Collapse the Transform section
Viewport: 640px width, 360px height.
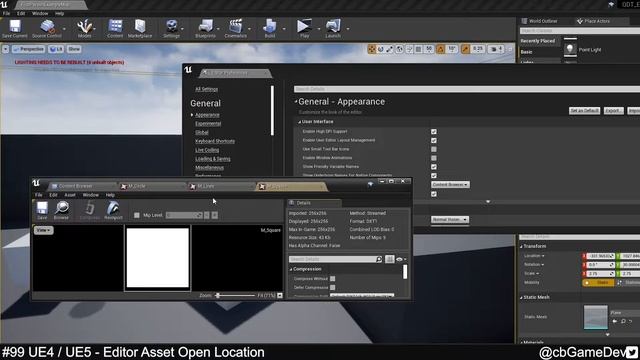521,247
